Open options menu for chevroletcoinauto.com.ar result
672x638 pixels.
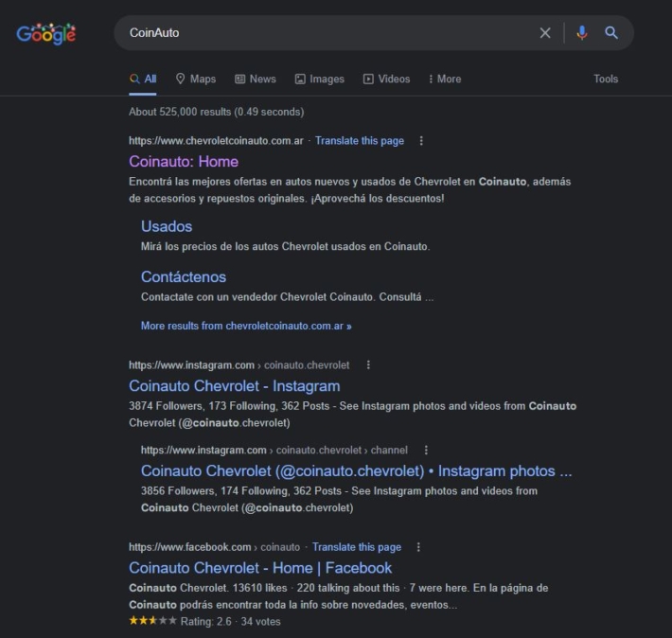421,141
